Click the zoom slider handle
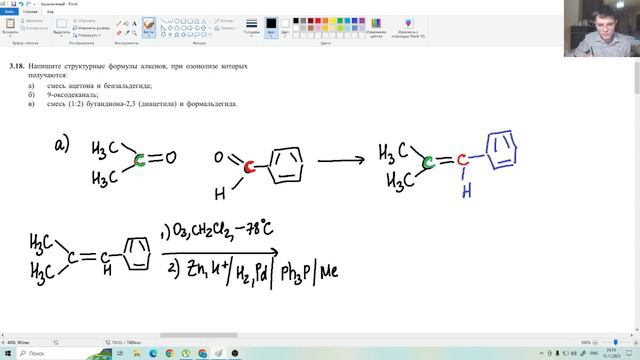 [616, 342]
